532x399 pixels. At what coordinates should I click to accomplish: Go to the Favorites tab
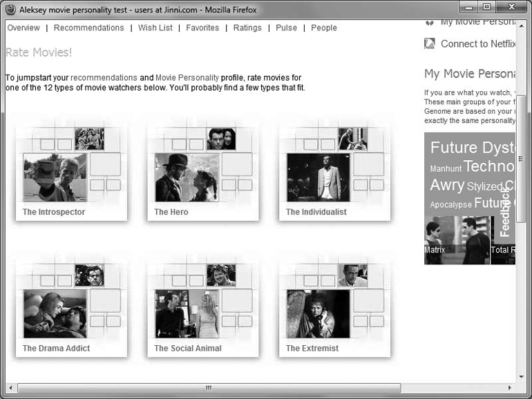point(202,28)
